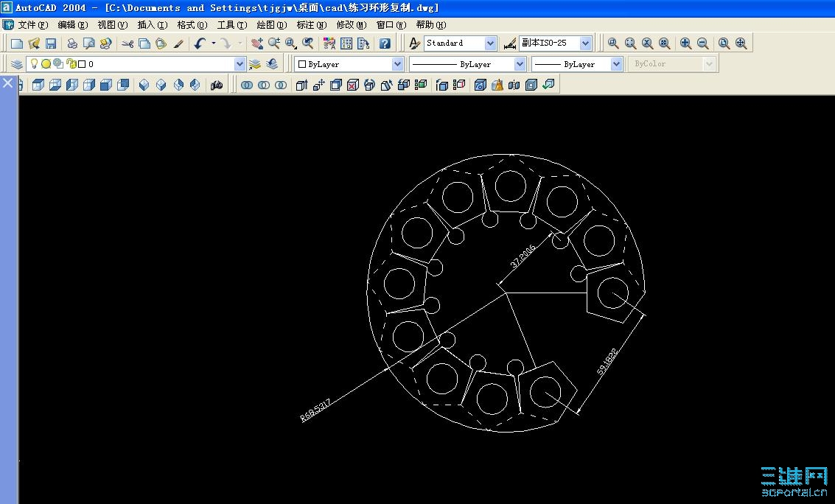Save the drawing with the floppy icon
The width and height of the screenshot is (835, 504).
[51, 43]
